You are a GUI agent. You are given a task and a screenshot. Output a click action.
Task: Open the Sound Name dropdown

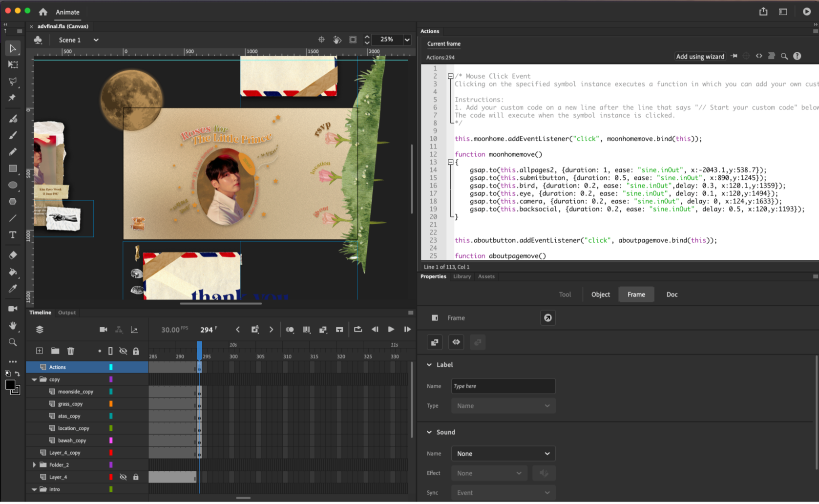tap(503, 454)
